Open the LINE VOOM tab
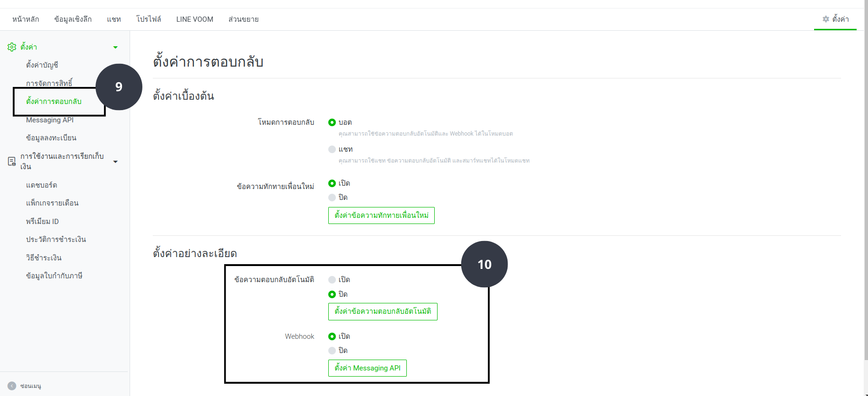The image size is (868, 396). pos(194,19)
